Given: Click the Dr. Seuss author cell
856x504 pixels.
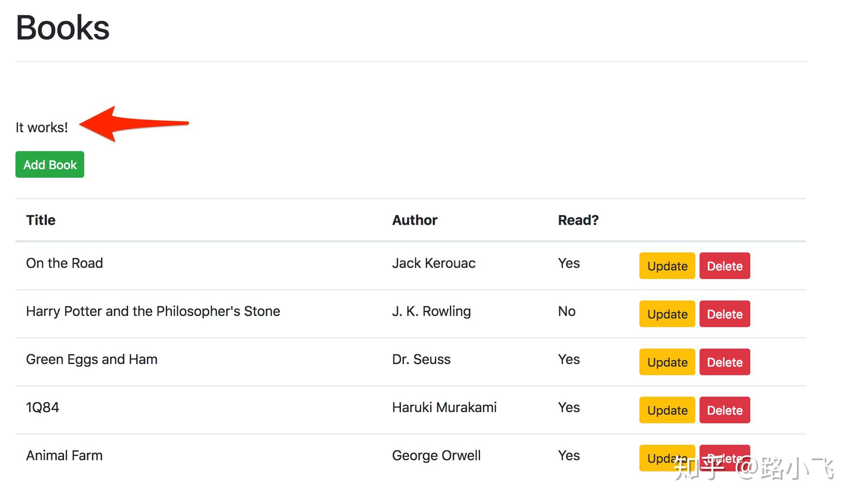Looking at the screenshot, I should coord(421,359).
